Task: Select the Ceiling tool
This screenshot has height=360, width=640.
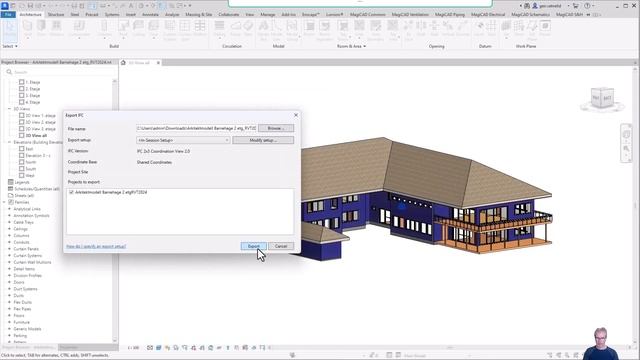Action: [x=138, y=29]
